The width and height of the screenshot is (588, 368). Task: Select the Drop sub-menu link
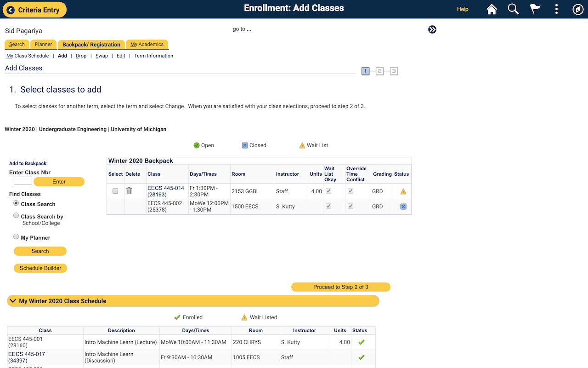pyautogui.click(x=81, y=56)
